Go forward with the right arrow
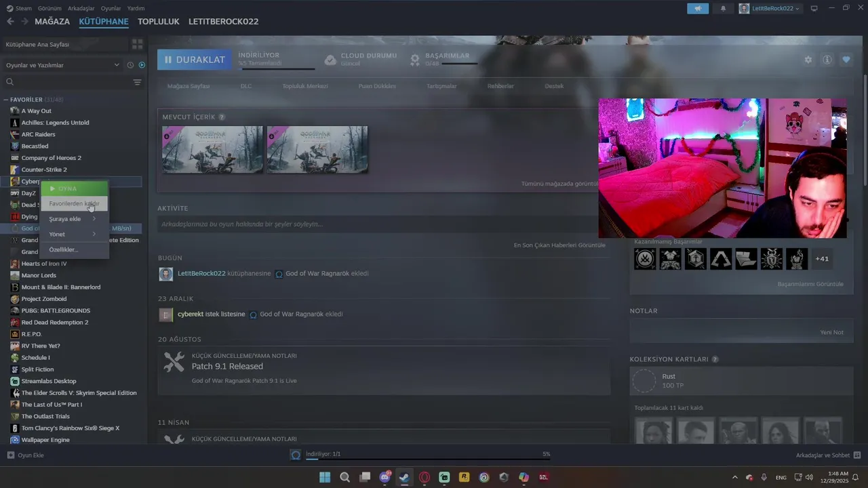The width and height of the screenshot is (868, 488). pos(25,22)
